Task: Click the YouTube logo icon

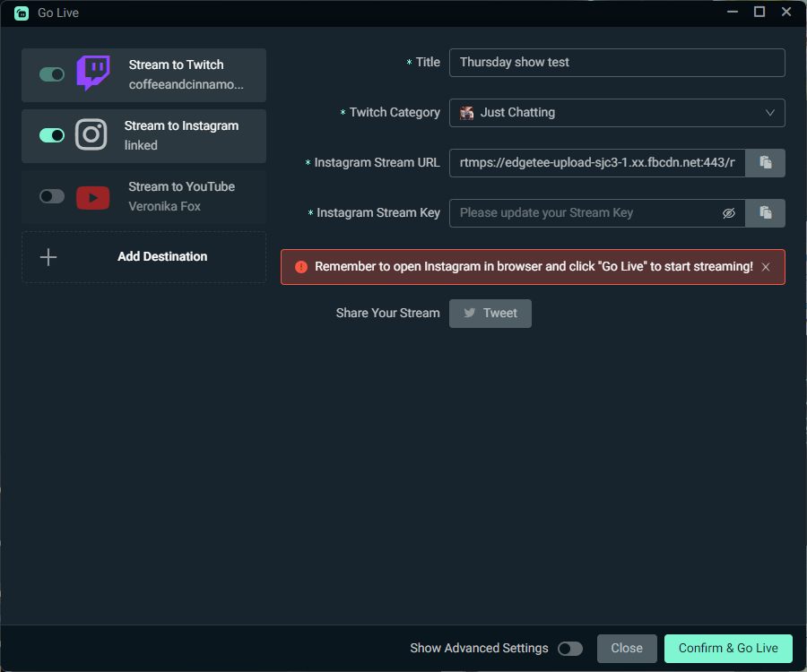Action: [92, 196]
